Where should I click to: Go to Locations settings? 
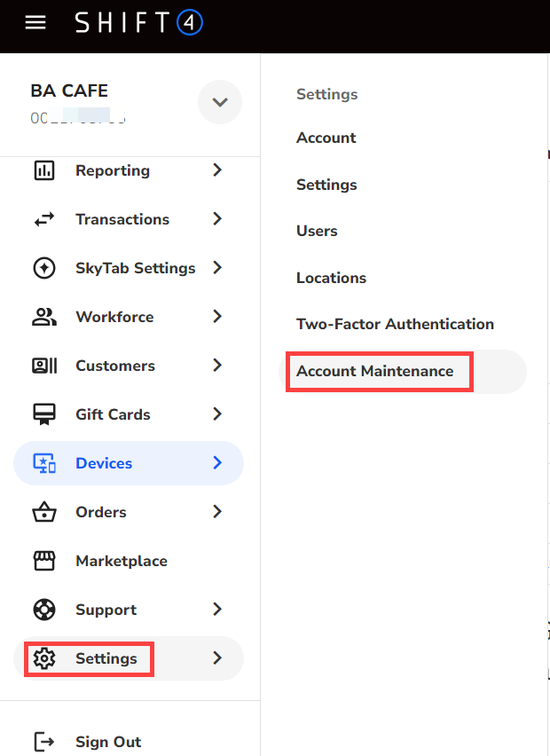(x=331, y=278)
